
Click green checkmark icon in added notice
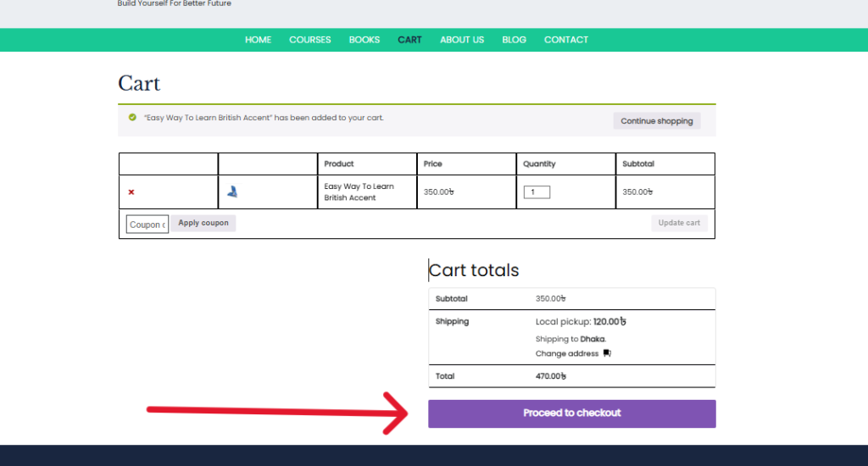tap(132, 117)
